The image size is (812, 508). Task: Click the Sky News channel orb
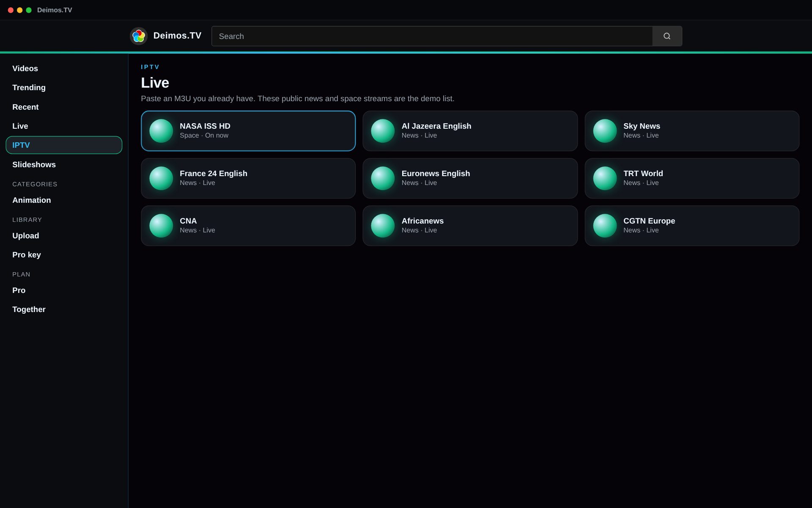[605, 131]
